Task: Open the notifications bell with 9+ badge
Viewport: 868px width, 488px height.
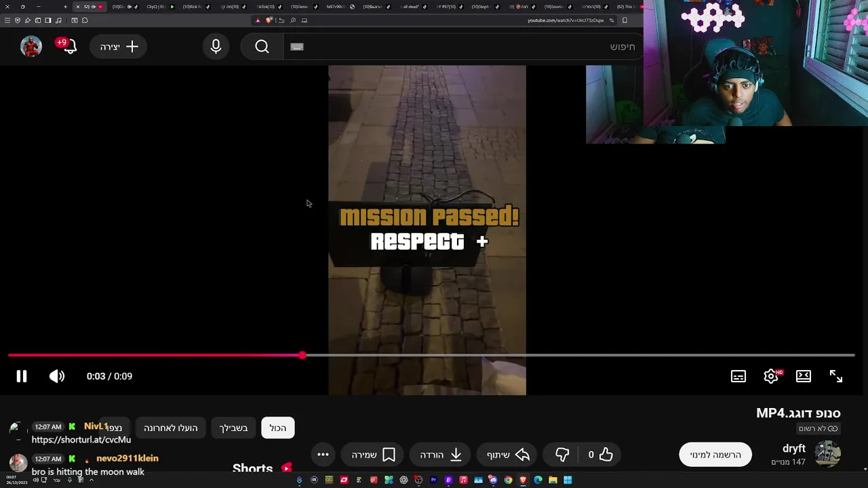Action: pyautogui.click(x=68, y=46)
